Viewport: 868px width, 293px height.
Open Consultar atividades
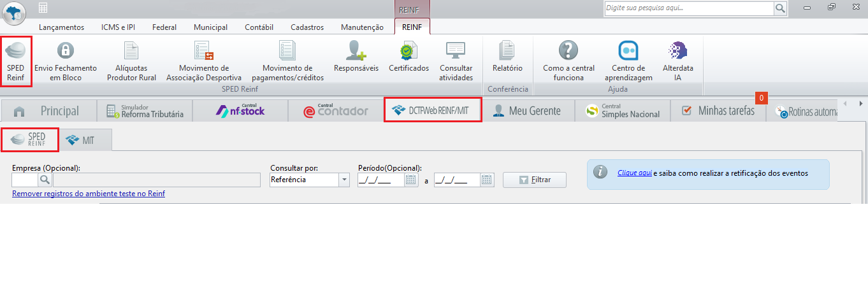tap(456, 62)
